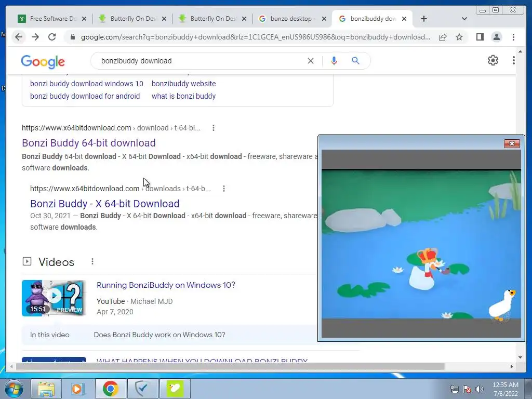This screenshot has height=399, width=532.
Task: Open Running BonziBuddy on Windows 10 video
Action: [x=166, y=285]
